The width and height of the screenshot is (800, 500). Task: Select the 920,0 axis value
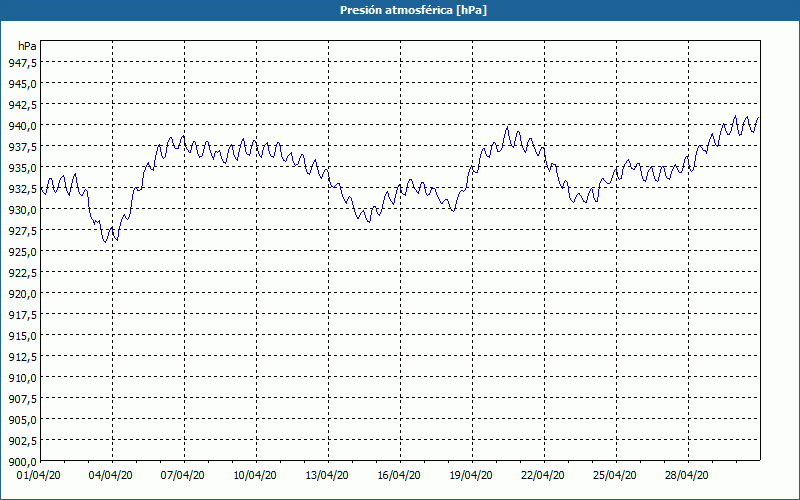(x=22, y=294)
